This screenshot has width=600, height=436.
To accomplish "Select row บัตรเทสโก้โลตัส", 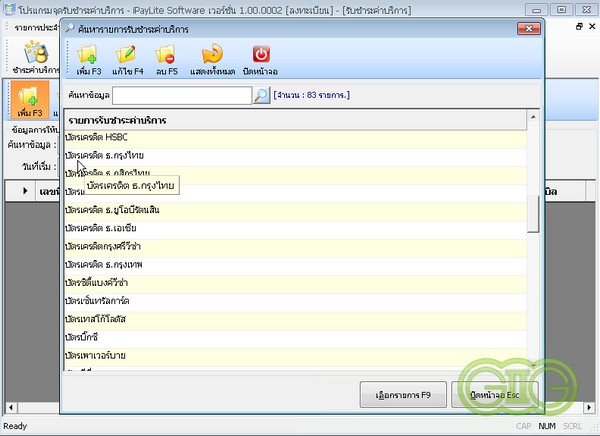I will [x=295, y=319].
